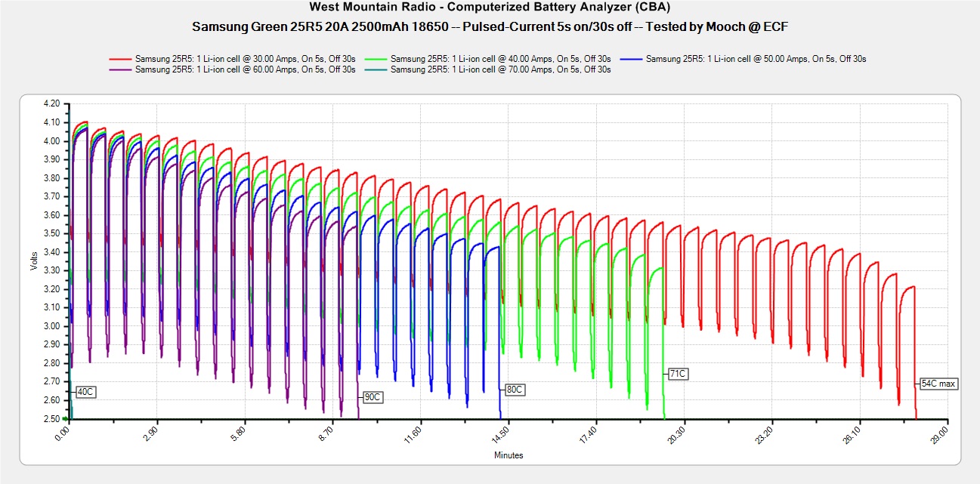
Task: Click the Samsung Green 25R5 subtitle text
Action: (x=489, y=26)
